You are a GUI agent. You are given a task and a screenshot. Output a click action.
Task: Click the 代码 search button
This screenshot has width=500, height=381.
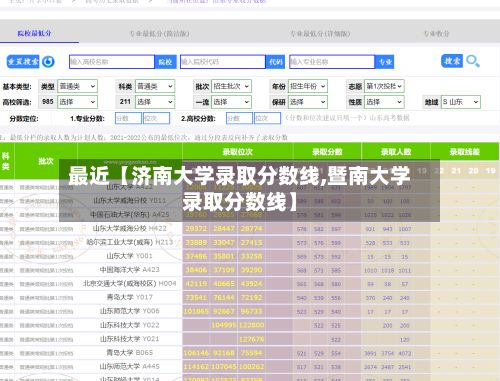tap(275, 62)
